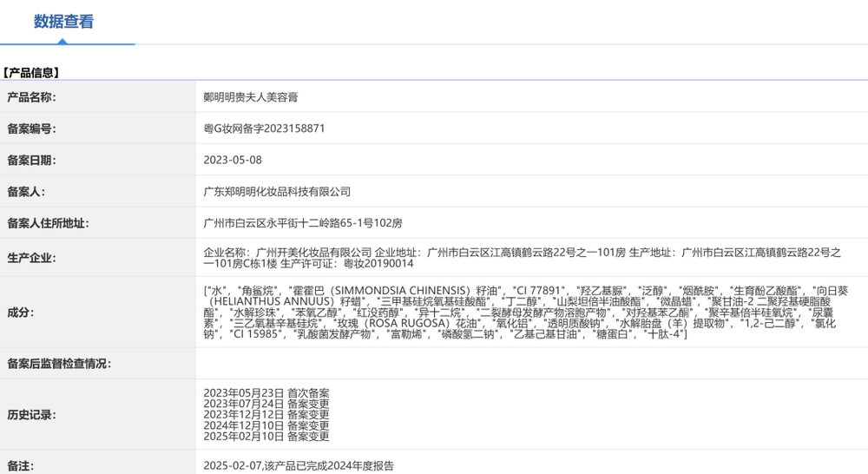Click the 成分 ingredient list text
Screen dimensions: 868x474
519,312
